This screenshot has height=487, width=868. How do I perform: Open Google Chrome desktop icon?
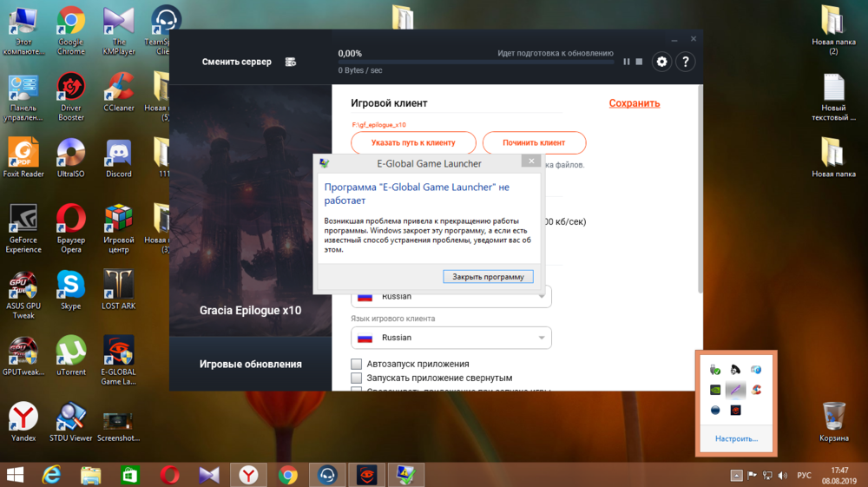click(x=71, y=30)
